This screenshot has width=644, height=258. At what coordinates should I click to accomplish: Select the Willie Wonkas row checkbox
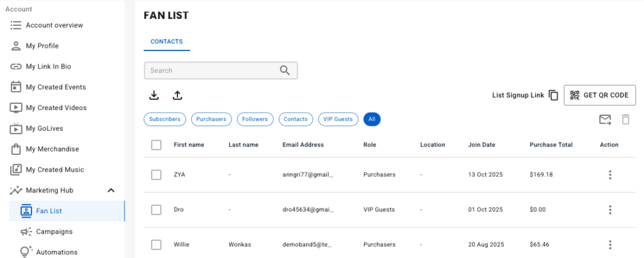tap(157, 244)
